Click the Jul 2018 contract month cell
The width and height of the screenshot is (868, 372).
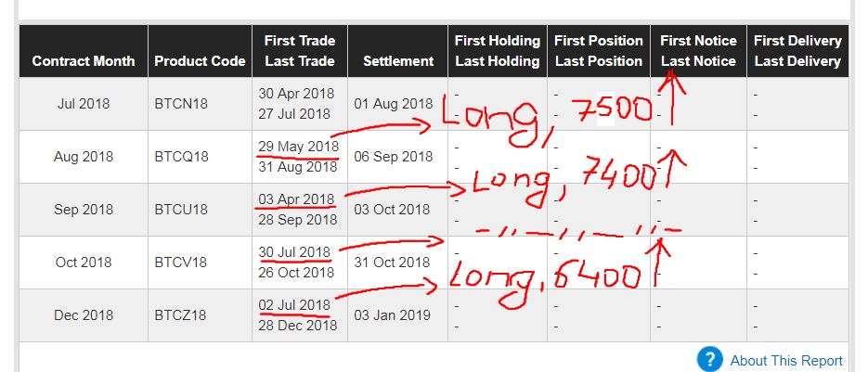[x=84, y=104]
